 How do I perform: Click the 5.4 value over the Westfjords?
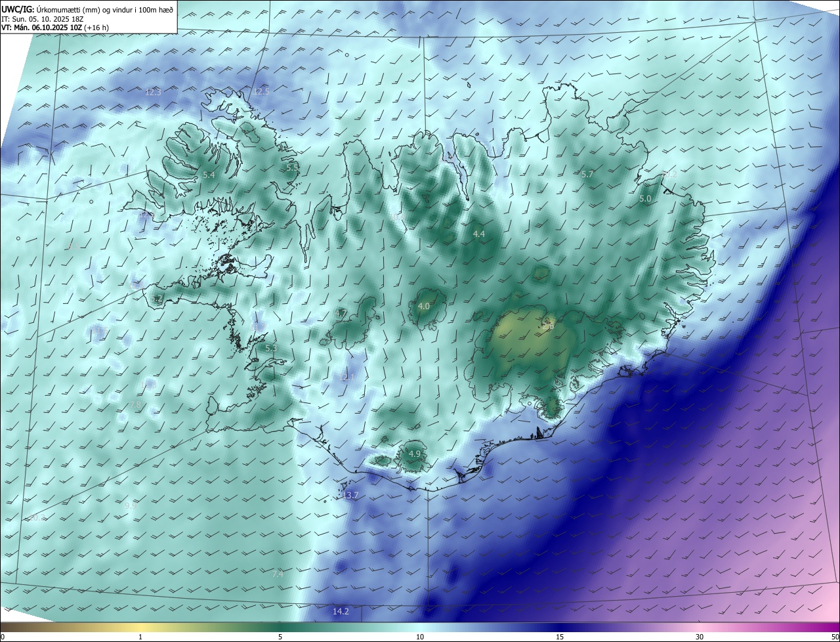click(x=209, y=175)
